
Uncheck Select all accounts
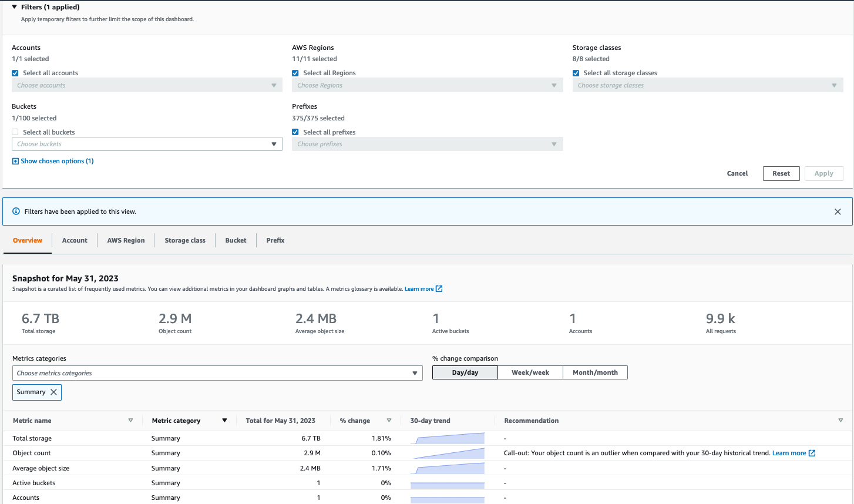tap(15, 73)
